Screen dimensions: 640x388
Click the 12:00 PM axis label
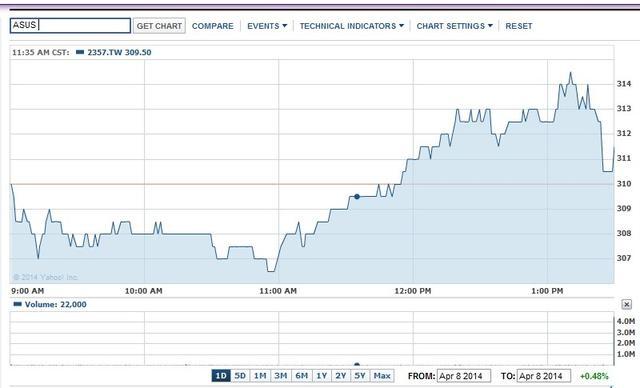pyautogui.click(x=413, y=291)
